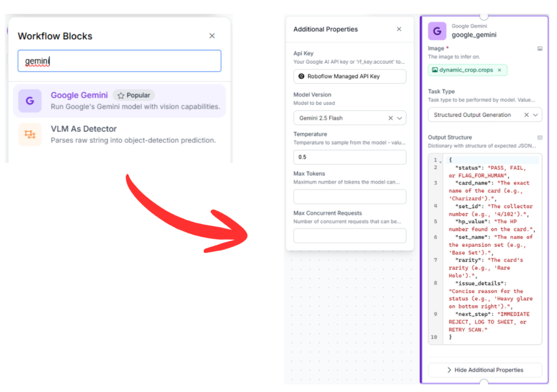Clear the Structured Output Generation task type
The image size is (557, 392).
(x=526, y=115)
